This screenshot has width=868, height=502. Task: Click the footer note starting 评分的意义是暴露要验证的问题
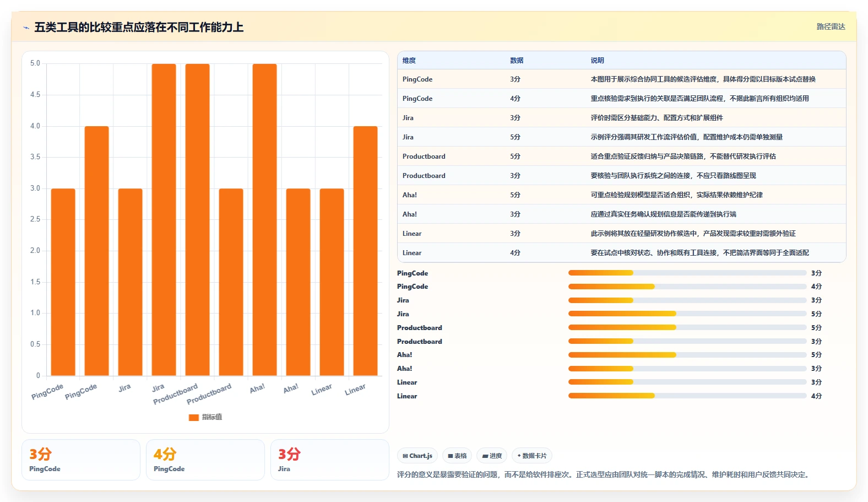pyautogui.click(x=605, y=474)
